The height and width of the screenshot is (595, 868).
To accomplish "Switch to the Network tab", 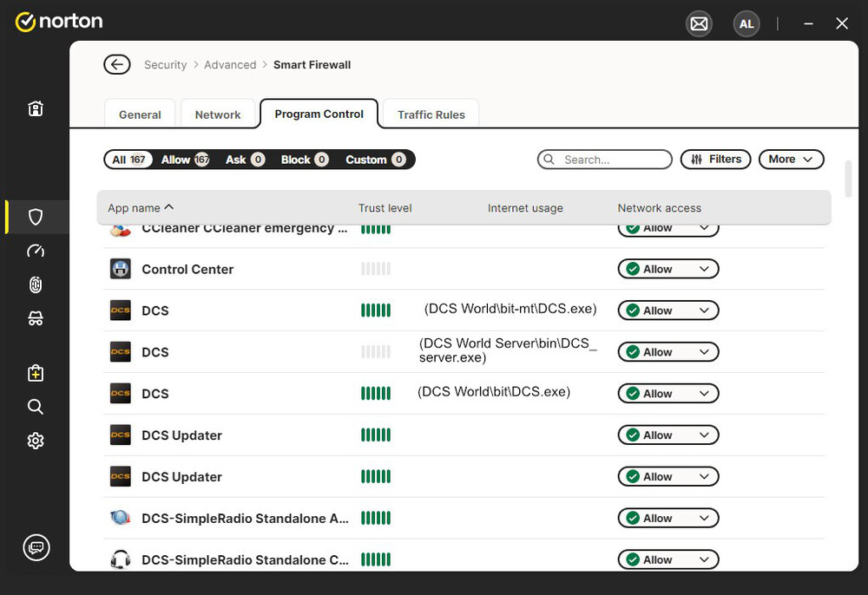I will pos(218,114).
